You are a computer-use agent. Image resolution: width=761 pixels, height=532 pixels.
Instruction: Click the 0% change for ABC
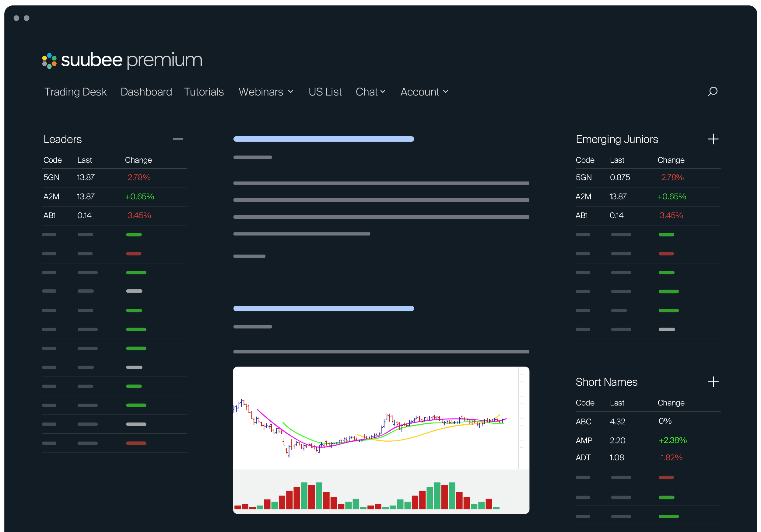(665, 421)
